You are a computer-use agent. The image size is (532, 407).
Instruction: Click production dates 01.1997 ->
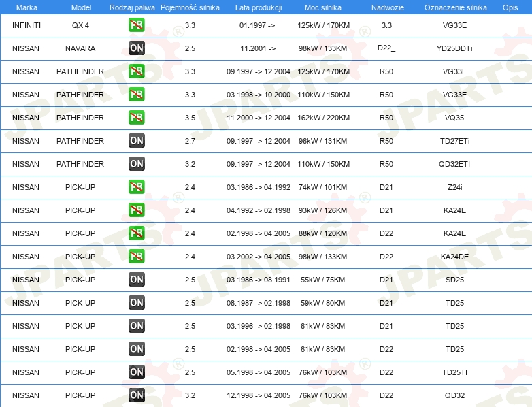[257, 25]
